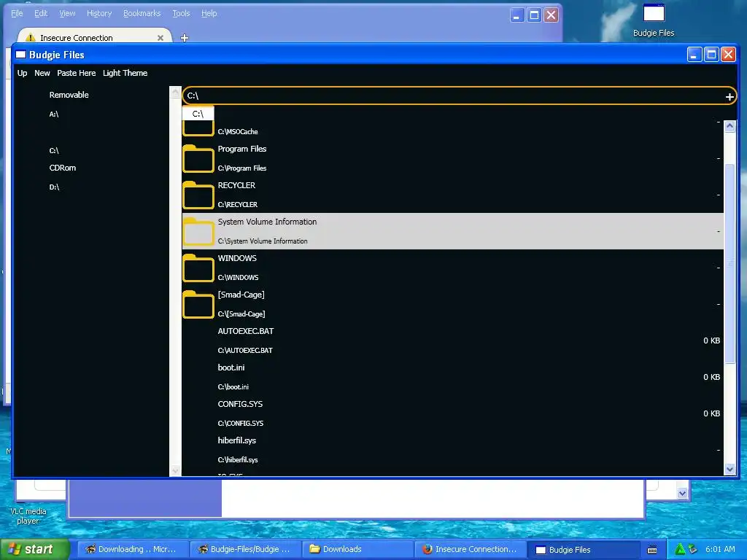Click the MSOCache folder icon
The width and height of the screenshot is (747, 560).
pos(198,128)
